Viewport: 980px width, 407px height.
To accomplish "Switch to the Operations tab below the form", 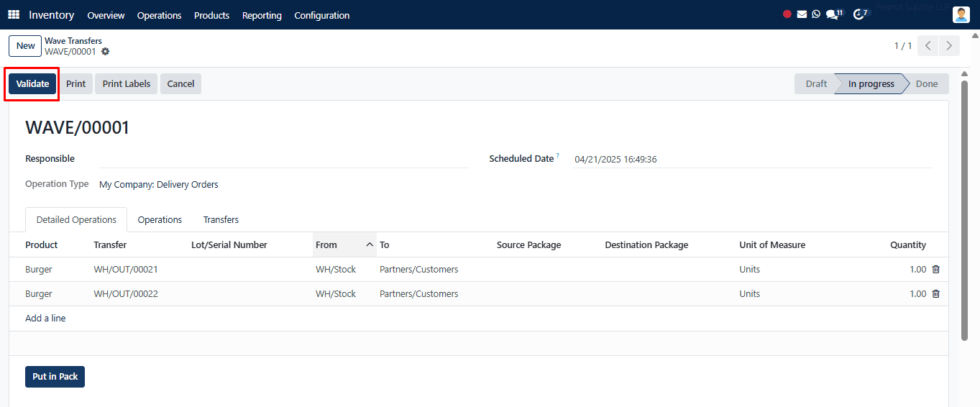I will (160, 220).
